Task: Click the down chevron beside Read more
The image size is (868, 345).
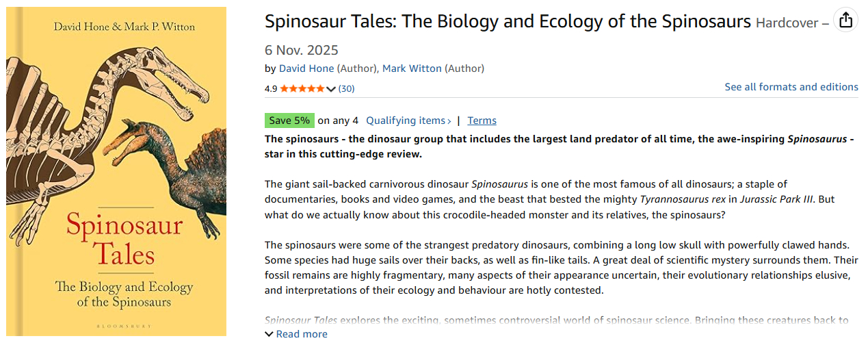Action: pyautogui.click(x=269, y=334)
